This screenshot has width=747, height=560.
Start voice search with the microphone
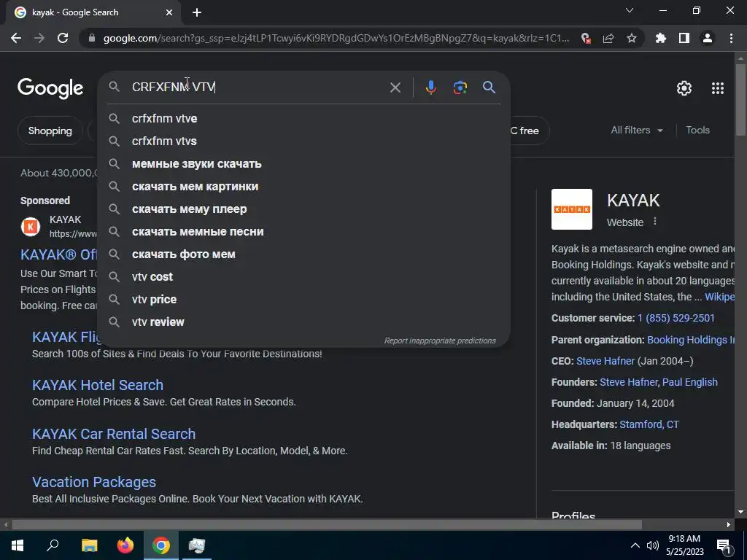click(x=430, y=87)
